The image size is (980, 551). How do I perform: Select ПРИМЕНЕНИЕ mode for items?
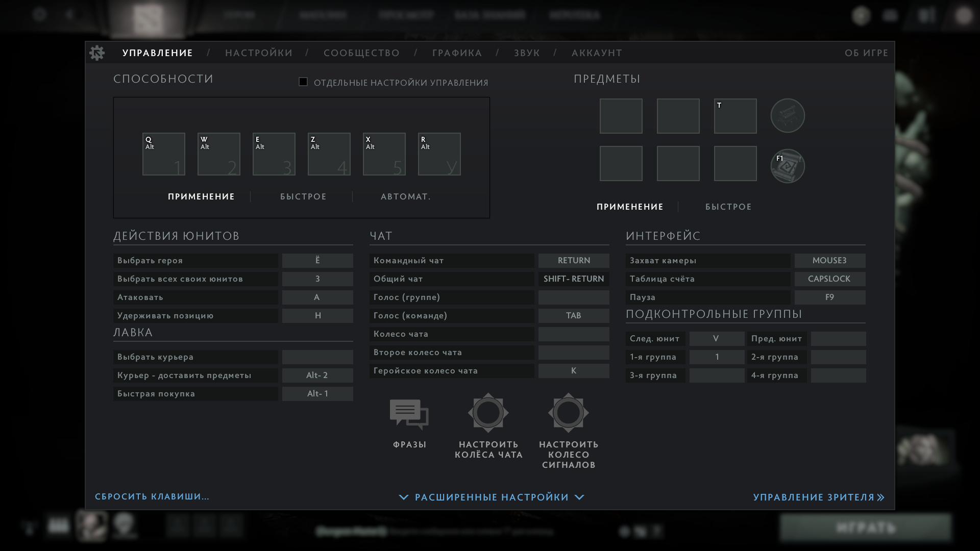coord(630,207)
